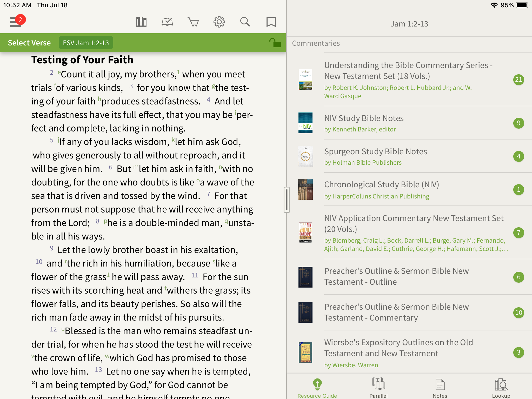Tap the NIV Application Commentary cover thumbnail
This screenshot has height=399, width=532.
click(305, 232)
